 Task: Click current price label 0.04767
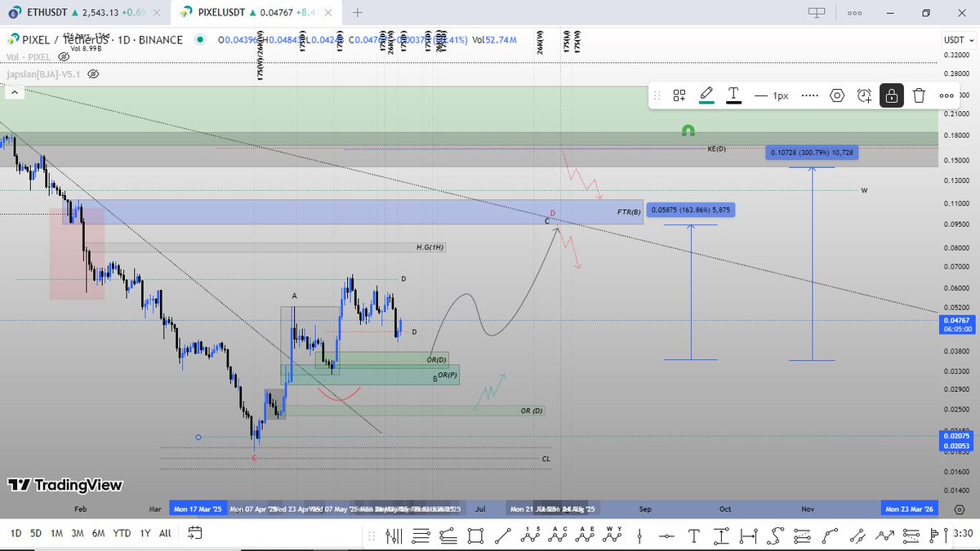957,321
